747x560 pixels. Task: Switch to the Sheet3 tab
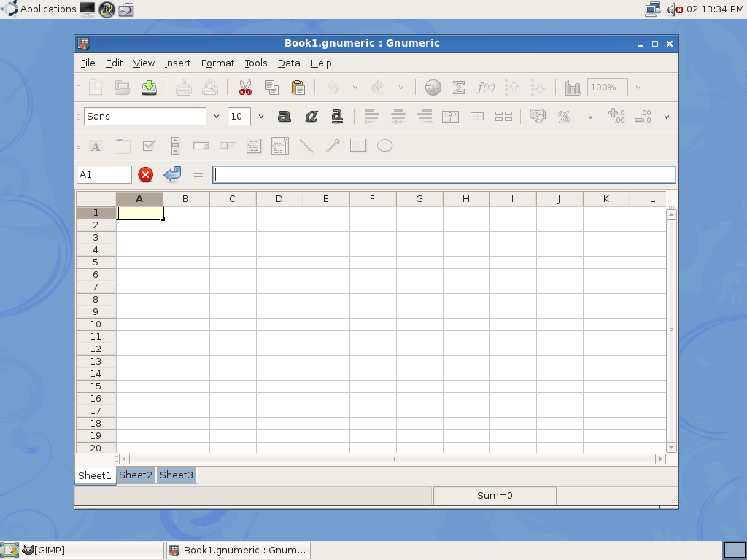click(x=177, y=475)
